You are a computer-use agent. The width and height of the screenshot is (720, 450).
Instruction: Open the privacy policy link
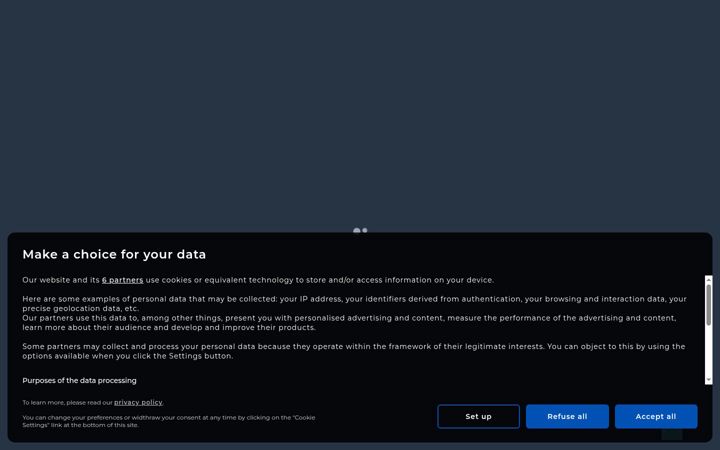pyautogui.click(x=138, y=402)
